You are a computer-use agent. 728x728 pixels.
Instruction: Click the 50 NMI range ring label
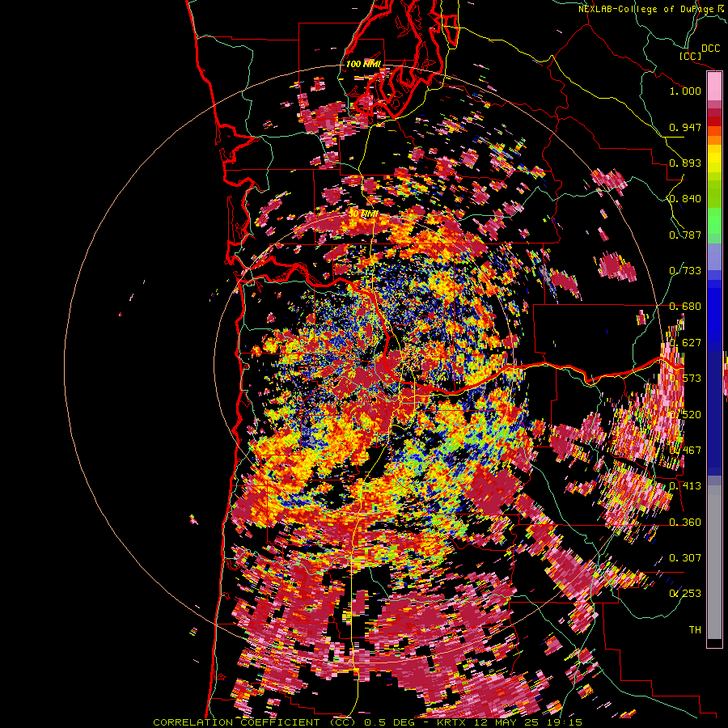point(363,214)
